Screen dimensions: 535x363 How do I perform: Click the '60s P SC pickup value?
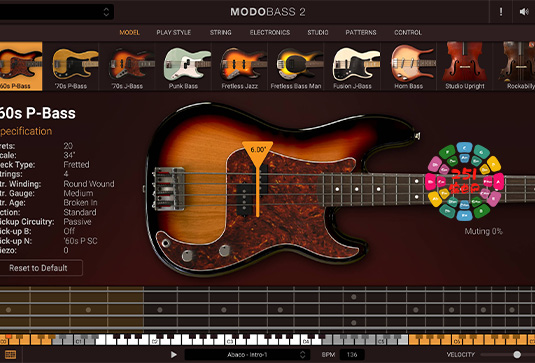[80, 241]
